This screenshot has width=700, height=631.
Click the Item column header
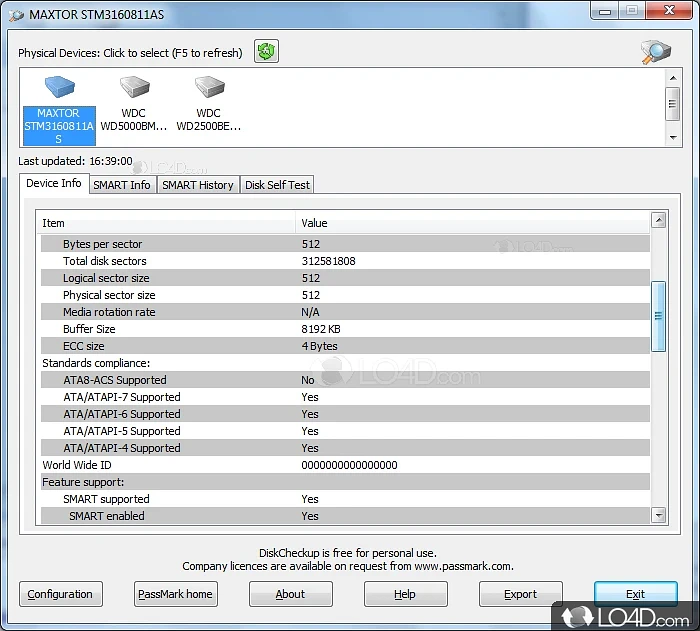(x=166, y=223)
